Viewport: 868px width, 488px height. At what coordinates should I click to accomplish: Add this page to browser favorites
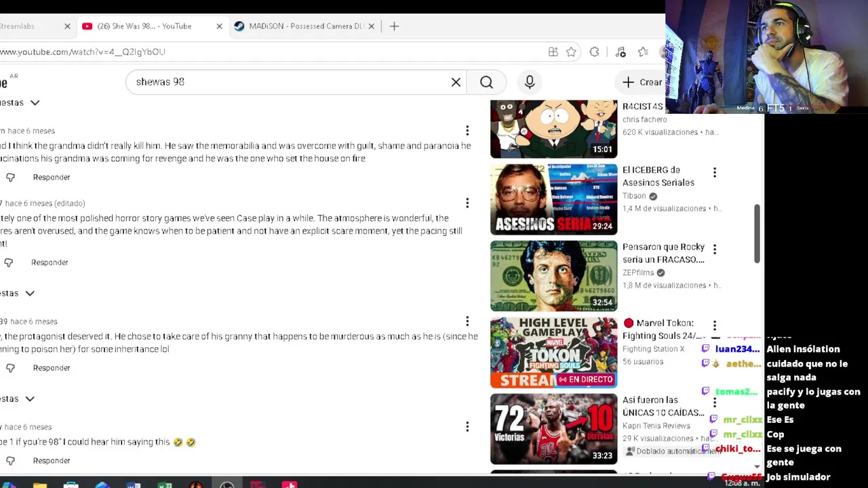pyautogui.click(x=572, y=52)
